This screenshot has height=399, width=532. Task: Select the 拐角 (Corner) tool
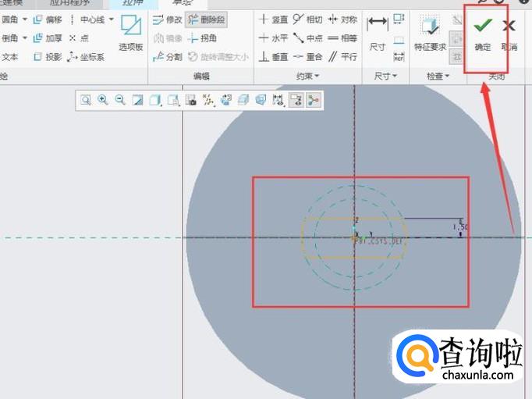[x=202, y=38]
